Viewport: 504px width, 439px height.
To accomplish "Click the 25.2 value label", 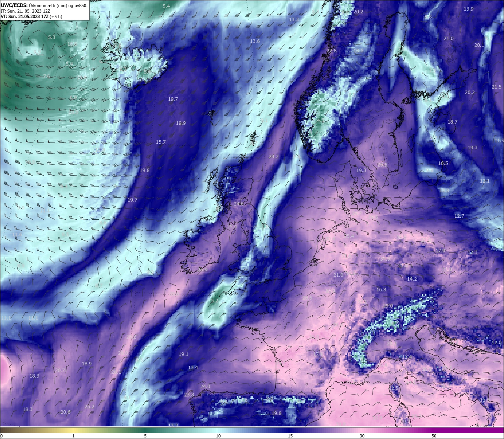I will [x=89, y=407].
